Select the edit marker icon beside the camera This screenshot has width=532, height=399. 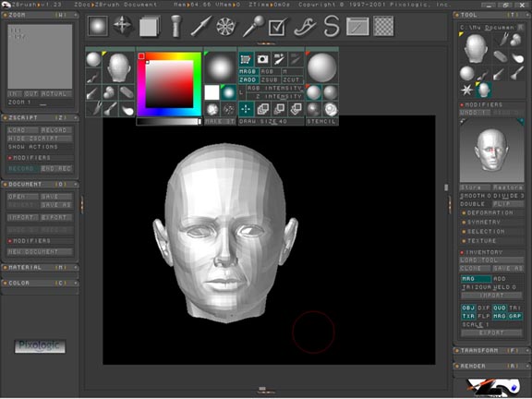pos(279,59)
